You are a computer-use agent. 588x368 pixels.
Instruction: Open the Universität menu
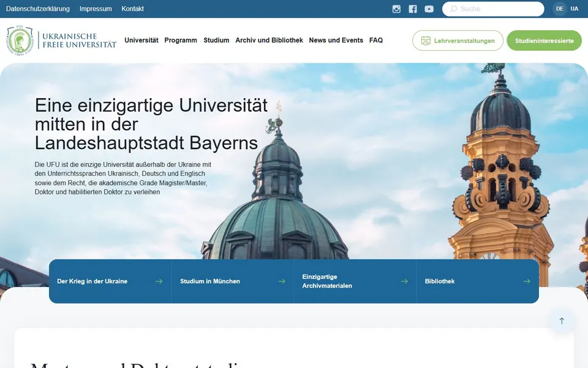tap(141, 40)
